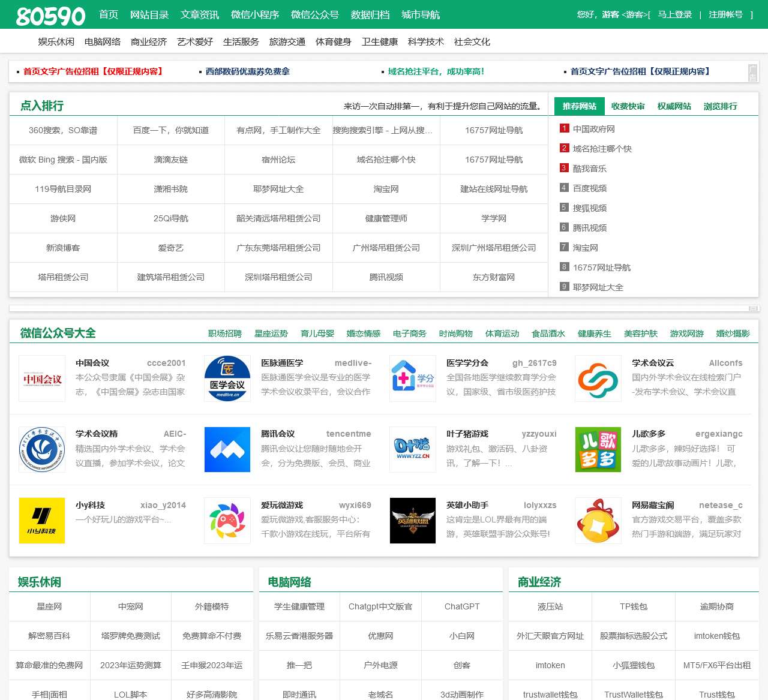The image size is (768, 700).
Task: Open the 中国会议 account logo
Action: coord(42,378)
